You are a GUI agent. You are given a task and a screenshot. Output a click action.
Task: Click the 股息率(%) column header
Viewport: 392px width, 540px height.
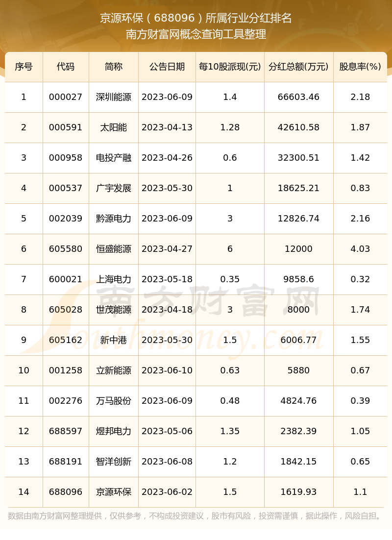coord(360,67)
